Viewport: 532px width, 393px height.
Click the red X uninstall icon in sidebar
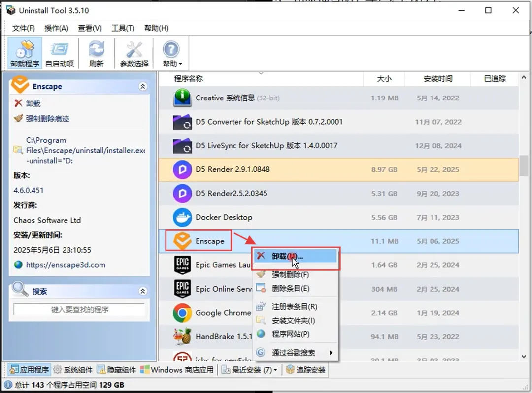(18, 103)
